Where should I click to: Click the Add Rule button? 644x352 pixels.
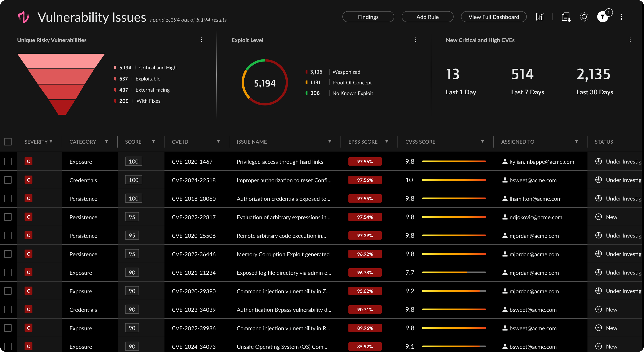pyautogui.click(x=427, y=17)
